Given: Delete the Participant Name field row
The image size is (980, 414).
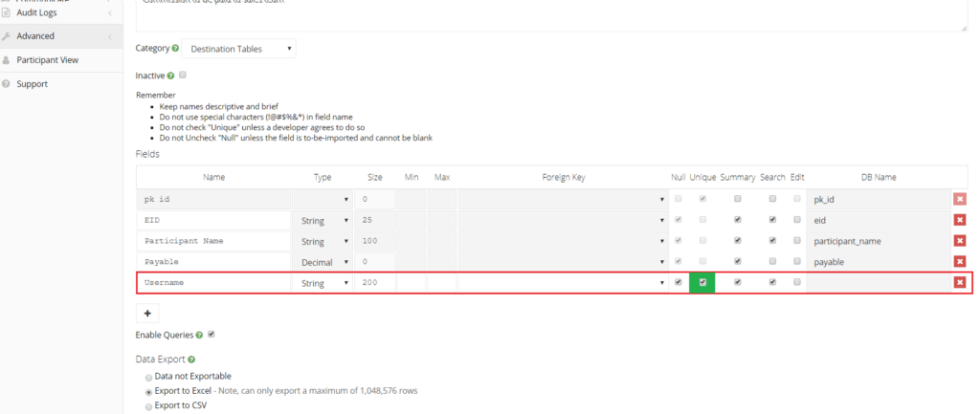Looking at the screenshot, I should point(960,240).
